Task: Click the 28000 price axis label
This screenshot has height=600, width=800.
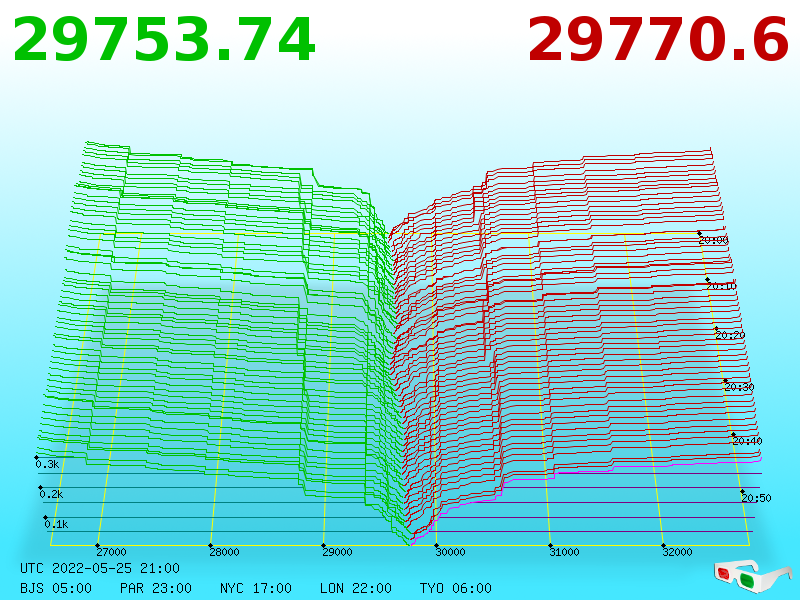Action: pyautogui.click(x=224, y=552)
